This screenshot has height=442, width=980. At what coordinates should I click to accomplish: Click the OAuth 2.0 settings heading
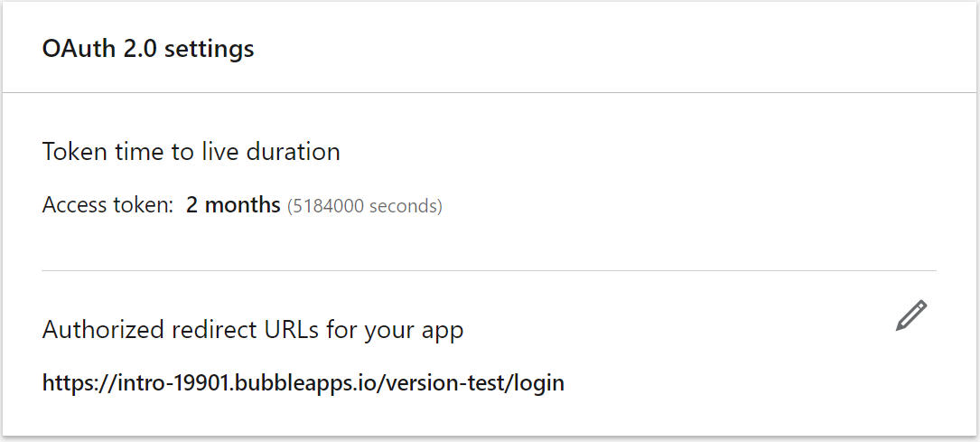click(x=148, y=48)
